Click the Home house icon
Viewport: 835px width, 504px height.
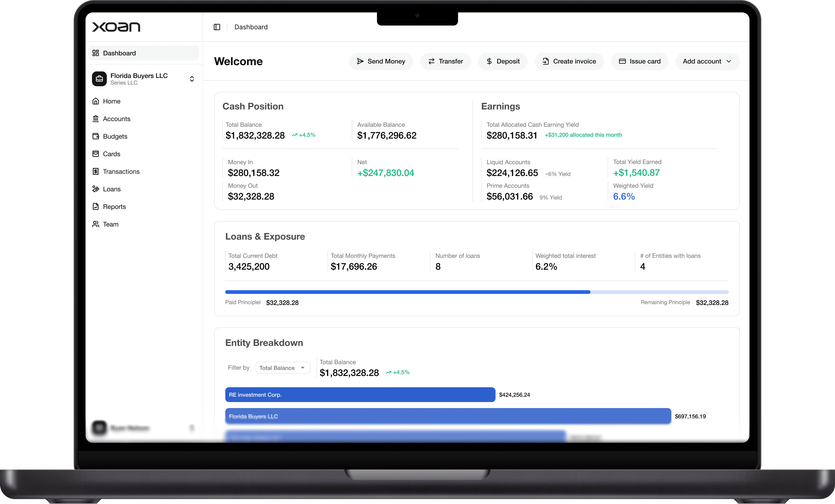point(96,101)
